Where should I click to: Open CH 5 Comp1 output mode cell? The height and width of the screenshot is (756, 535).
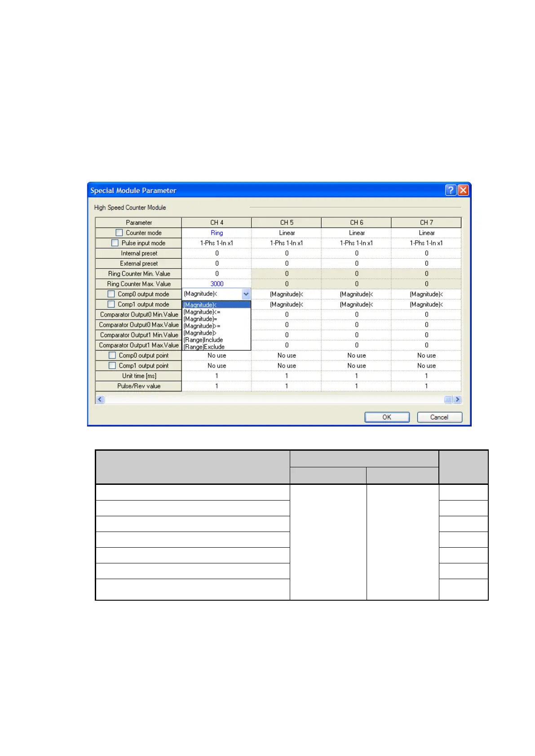tap(287, 304)
